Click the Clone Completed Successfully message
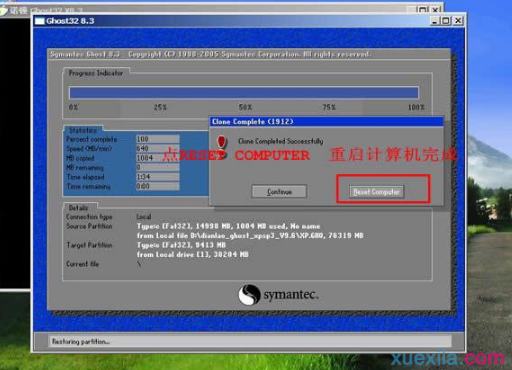Viewport: 512px width, 370px height. [280, 141]
